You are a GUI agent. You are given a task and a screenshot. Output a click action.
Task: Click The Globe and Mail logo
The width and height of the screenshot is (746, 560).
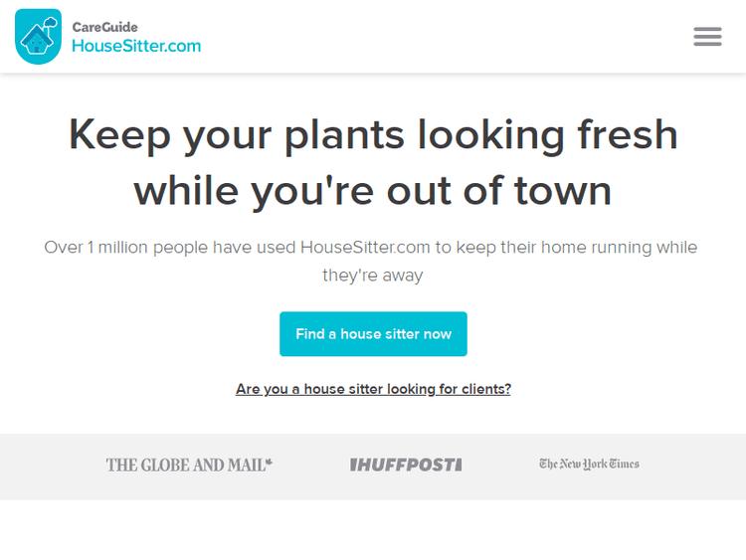click(x=189, y=465)
